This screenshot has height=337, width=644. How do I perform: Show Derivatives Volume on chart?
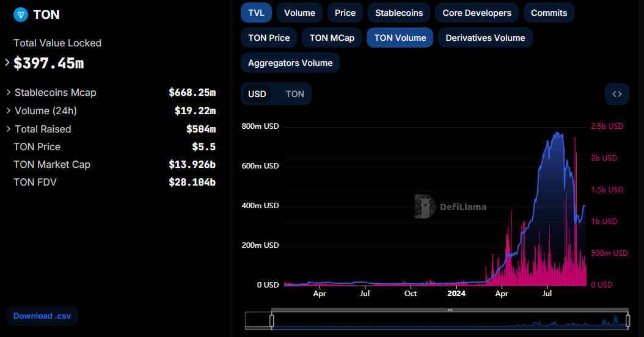click(x=485, y=38)
